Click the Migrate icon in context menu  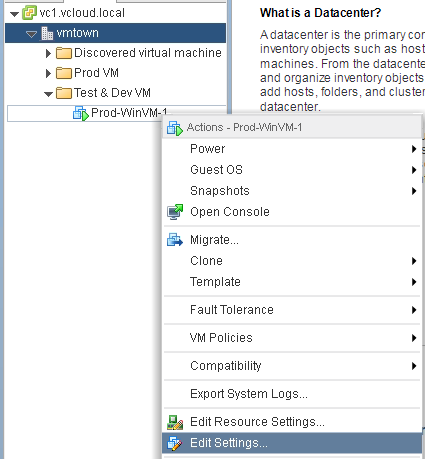click(175, 240)
